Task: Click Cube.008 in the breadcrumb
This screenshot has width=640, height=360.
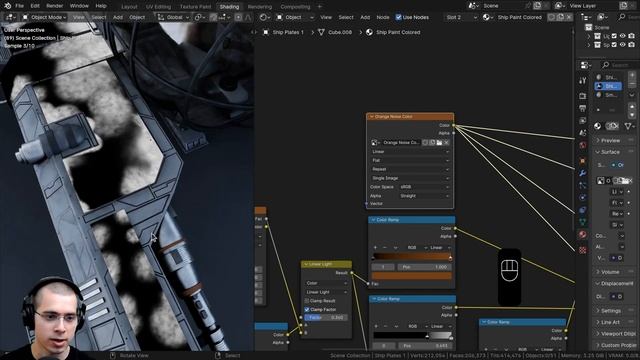Action: (340, 32)
